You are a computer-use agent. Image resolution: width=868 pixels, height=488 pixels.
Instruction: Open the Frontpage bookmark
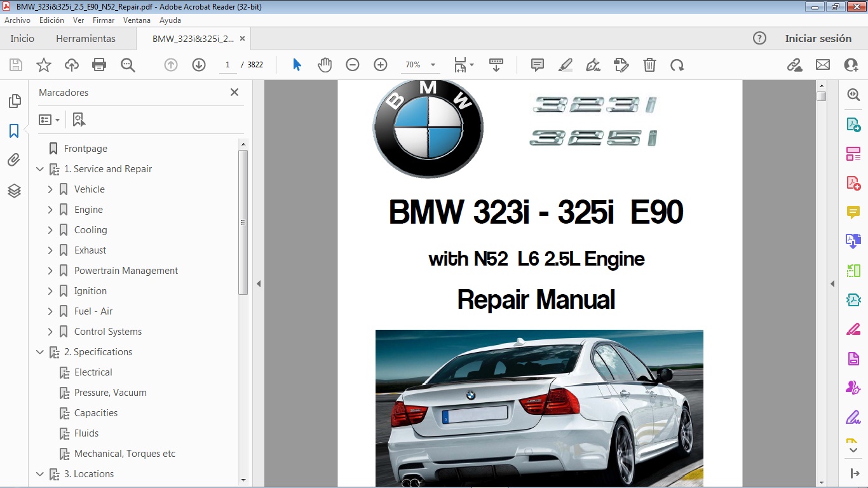[86, 149]
